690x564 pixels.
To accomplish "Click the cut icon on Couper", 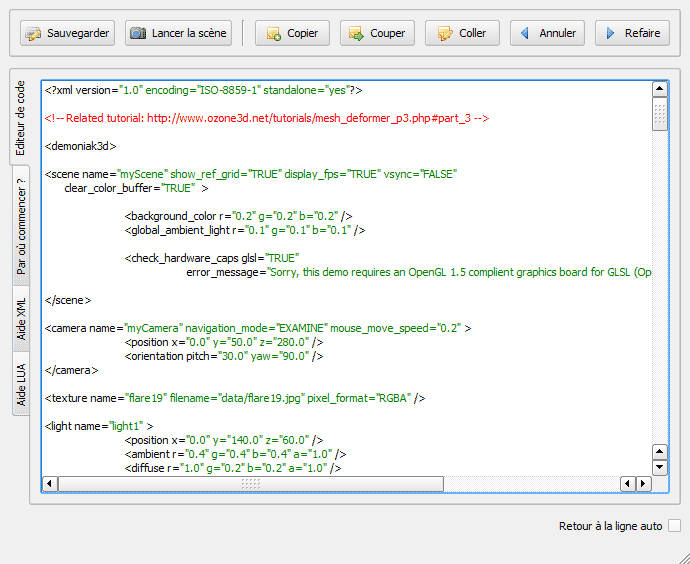I will (356, 34).
